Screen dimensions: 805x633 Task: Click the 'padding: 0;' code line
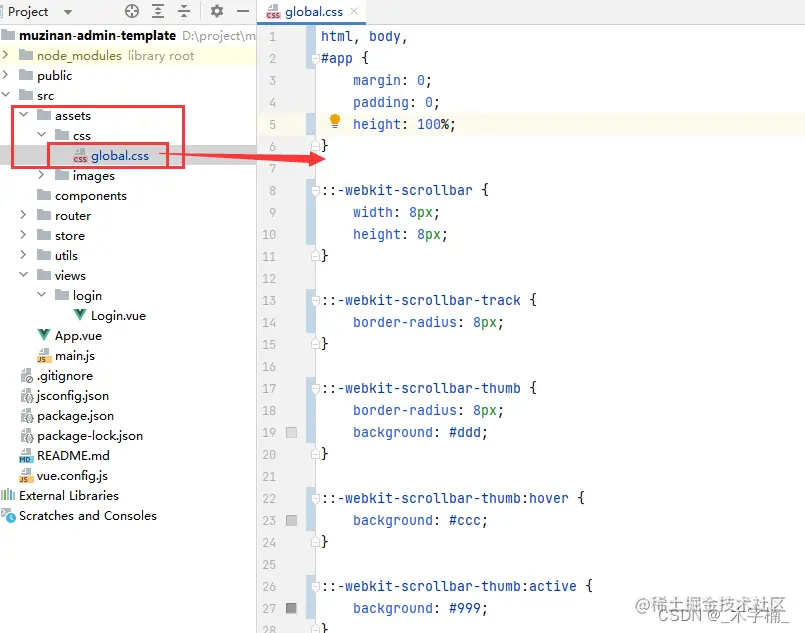coord(396,102)
